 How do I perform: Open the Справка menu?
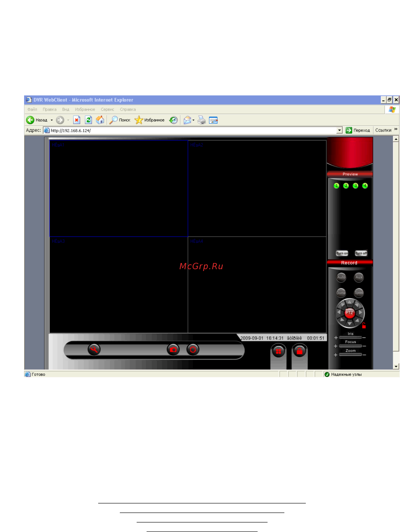point(128,109)
